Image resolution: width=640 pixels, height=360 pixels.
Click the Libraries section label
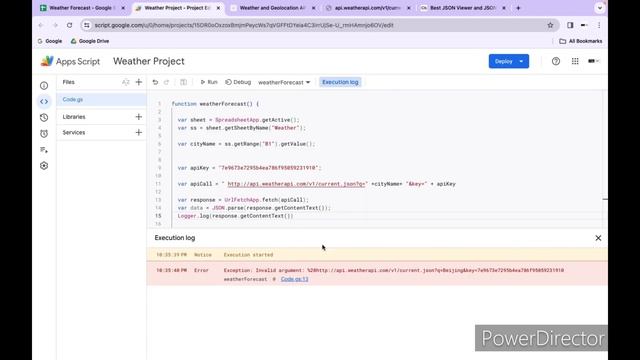tap(74, 117)
